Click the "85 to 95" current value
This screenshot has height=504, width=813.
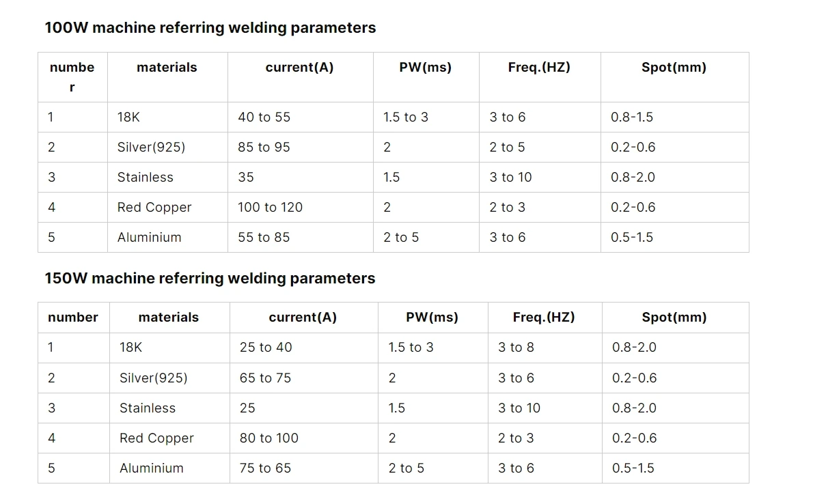point(264,148)
